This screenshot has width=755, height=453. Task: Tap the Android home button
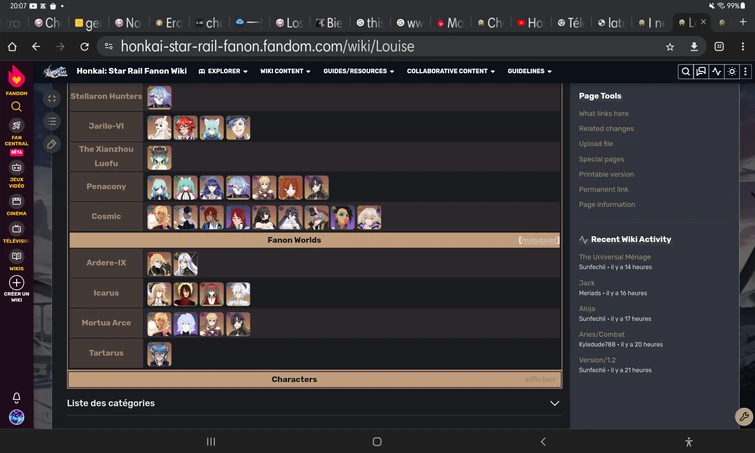377,441
